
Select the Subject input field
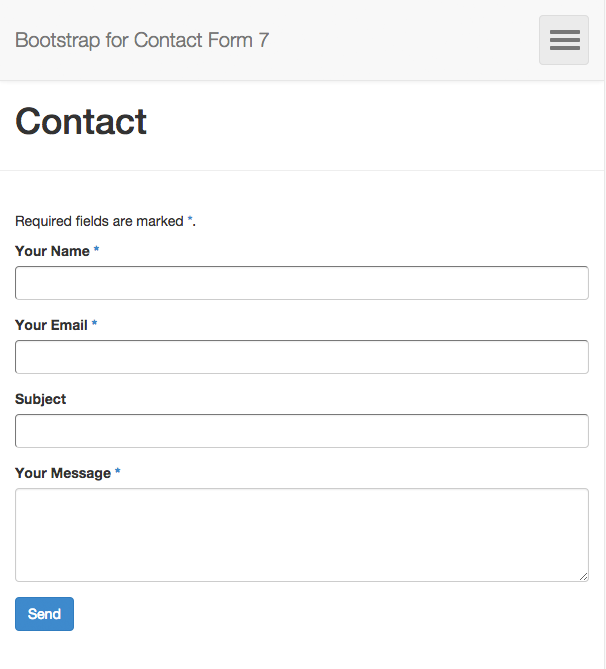301,431
